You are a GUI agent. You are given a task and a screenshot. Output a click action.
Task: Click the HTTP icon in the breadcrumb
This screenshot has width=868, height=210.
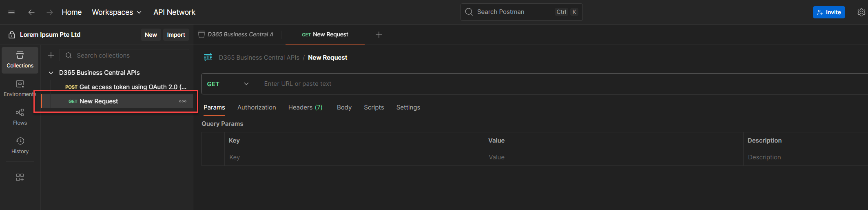[208, 58]
